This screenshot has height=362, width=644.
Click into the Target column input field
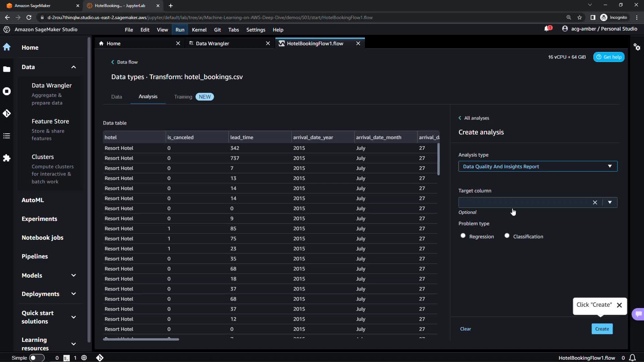click(523, 202)
